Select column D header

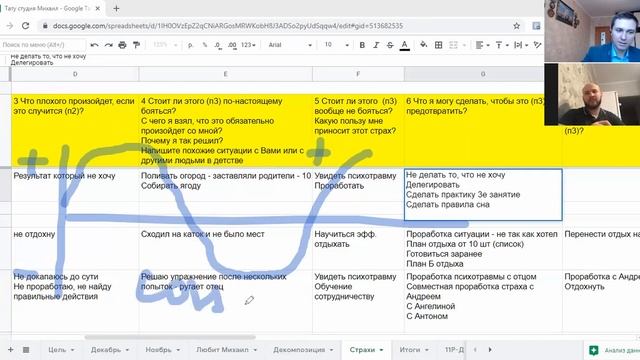click(x=75, y=74)
